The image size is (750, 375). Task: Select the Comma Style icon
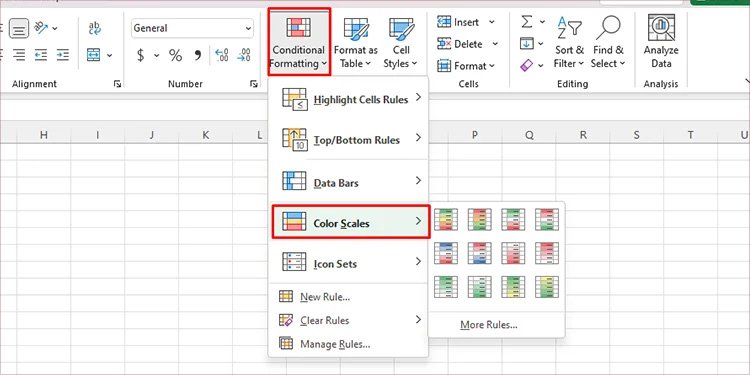[x=198, y=55]
